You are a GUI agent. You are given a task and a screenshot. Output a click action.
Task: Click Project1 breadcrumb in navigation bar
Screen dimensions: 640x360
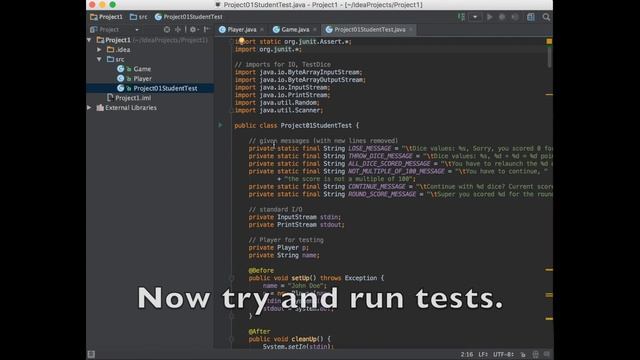tap(106, 17)
